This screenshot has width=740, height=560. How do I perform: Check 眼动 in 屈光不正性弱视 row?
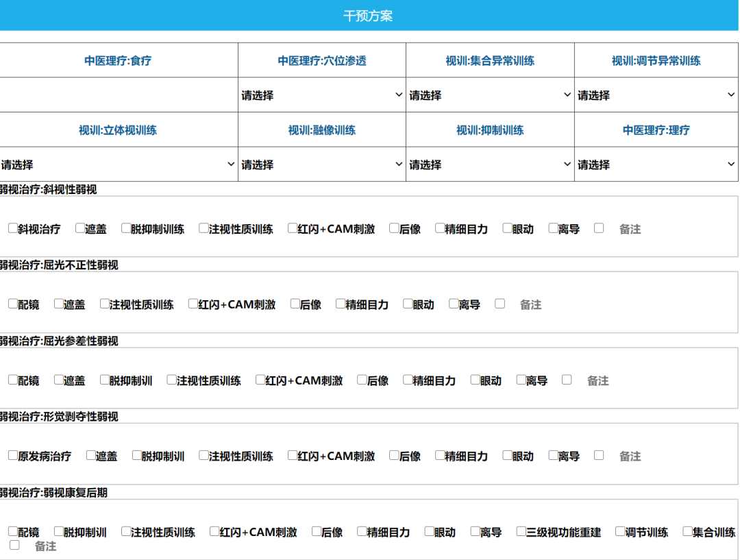[408, 304]
